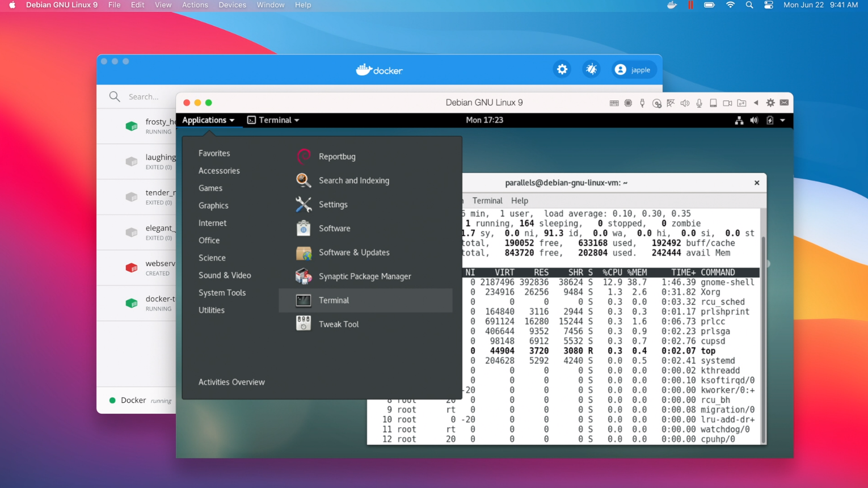Choose the Internet category
The width and height of the screenshot is (868, 488).
point(212,223)
